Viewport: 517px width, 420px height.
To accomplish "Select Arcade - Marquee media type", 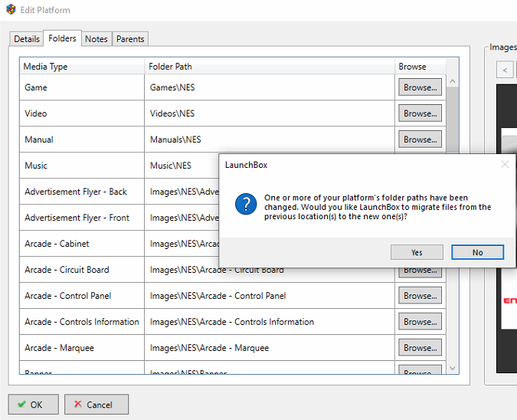I will pos(82,348).
